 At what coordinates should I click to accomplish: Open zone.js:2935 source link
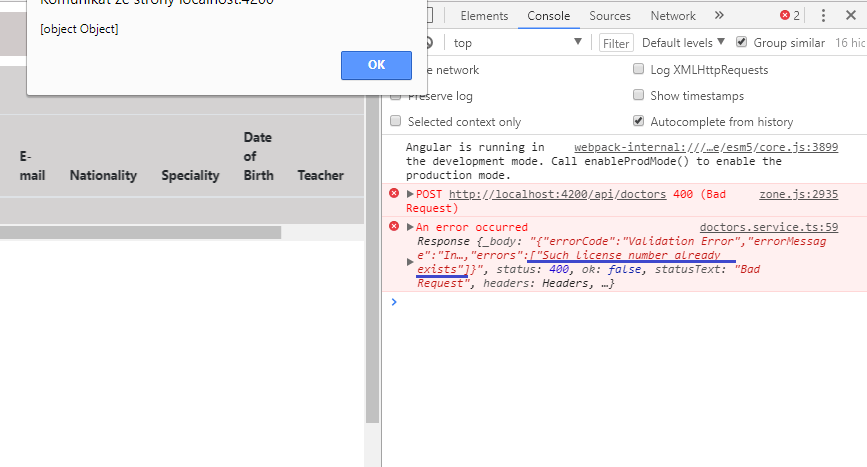point(798,195)
